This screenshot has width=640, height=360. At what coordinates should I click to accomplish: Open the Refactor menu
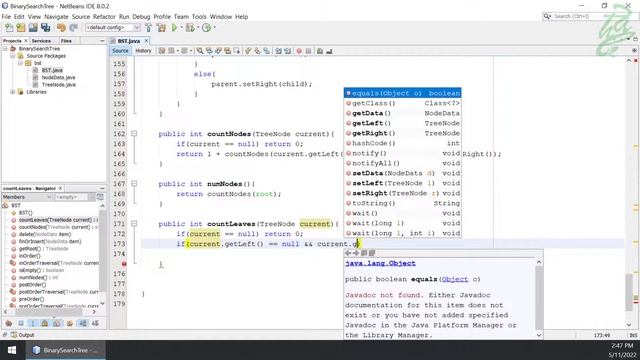point(104,17)
